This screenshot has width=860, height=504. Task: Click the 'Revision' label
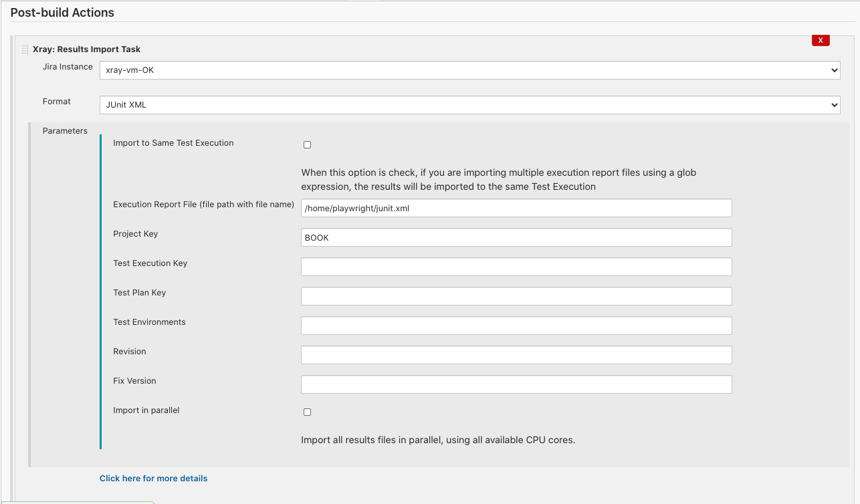coord(129,352)
